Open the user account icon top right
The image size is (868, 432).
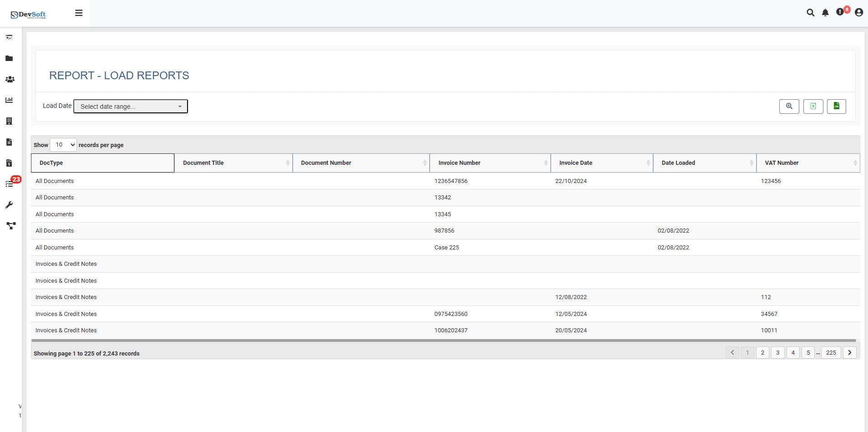858,12
